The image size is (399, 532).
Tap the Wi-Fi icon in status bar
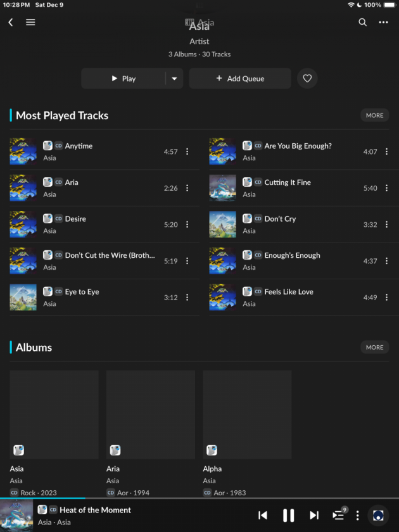[x=351, y=5]
